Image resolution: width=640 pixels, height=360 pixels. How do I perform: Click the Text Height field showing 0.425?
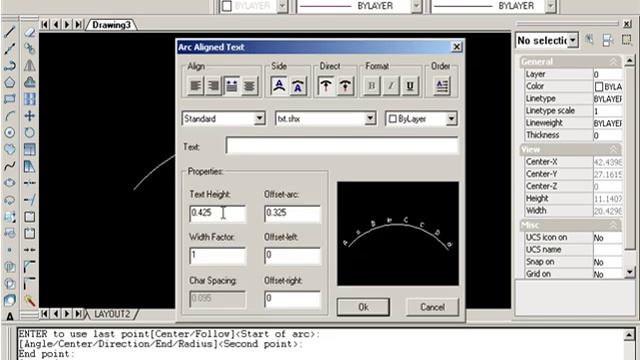(218, 213)
